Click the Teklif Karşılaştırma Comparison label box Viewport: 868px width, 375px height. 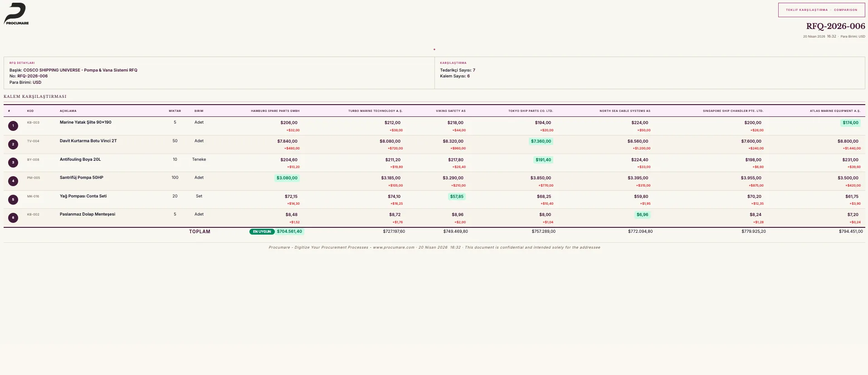pyautogui.click(x=821, y=10)
